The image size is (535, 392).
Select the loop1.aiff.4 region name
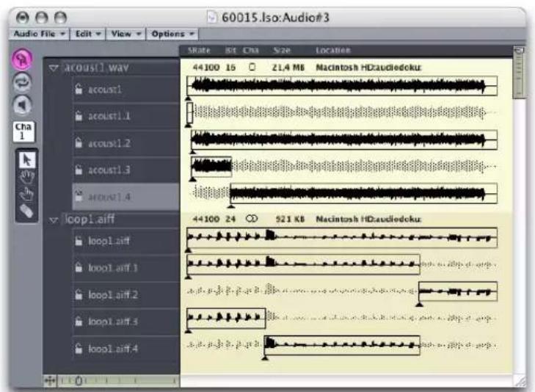coord(113,349)
